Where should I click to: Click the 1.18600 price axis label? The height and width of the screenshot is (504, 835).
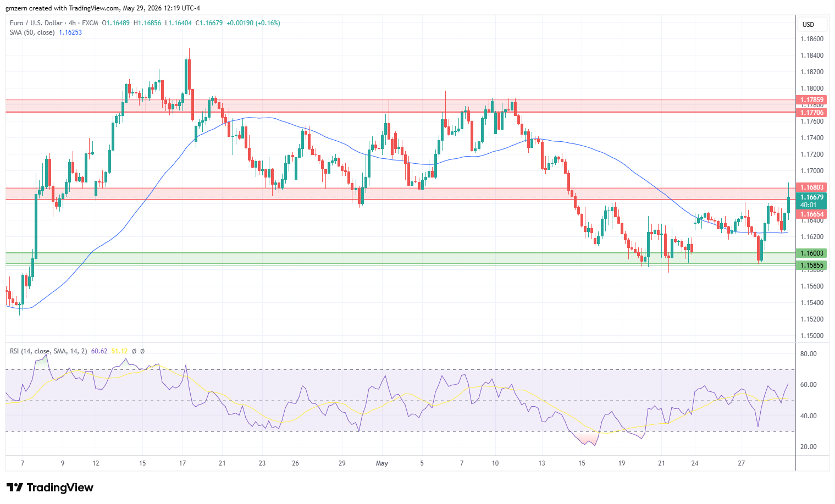pyautogui.click(x=811, y=39)
